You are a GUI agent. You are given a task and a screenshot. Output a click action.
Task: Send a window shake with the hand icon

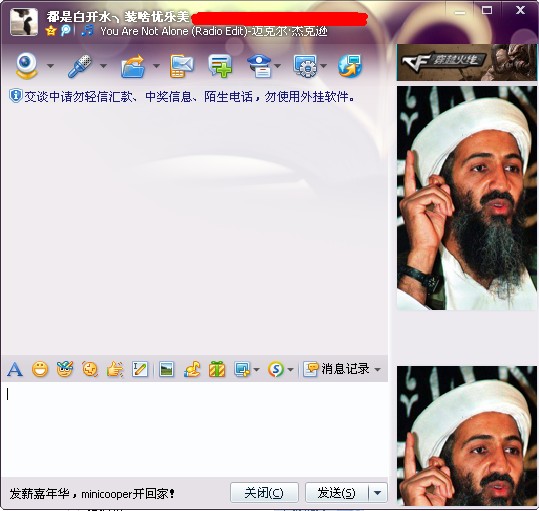115,369
